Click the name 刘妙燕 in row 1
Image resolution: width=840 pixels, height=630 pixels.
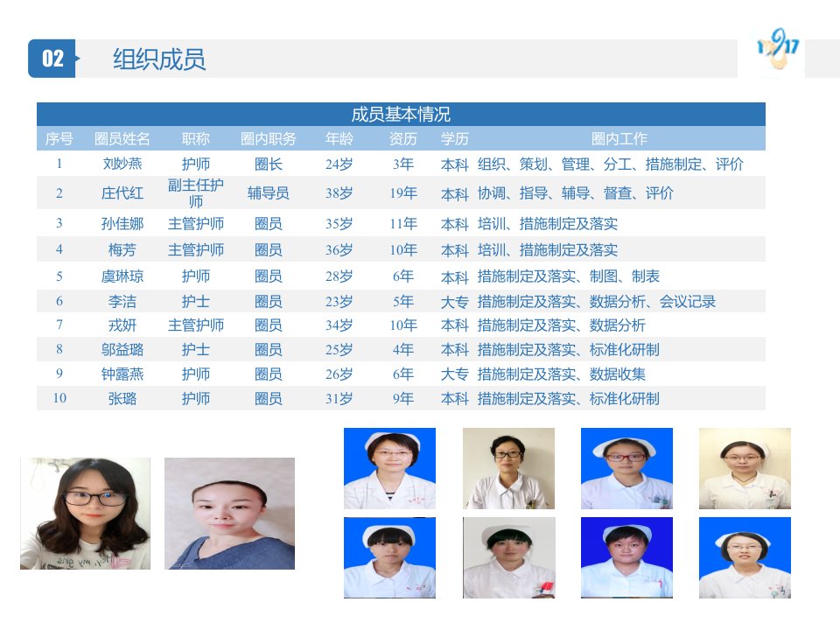[122, 164]
